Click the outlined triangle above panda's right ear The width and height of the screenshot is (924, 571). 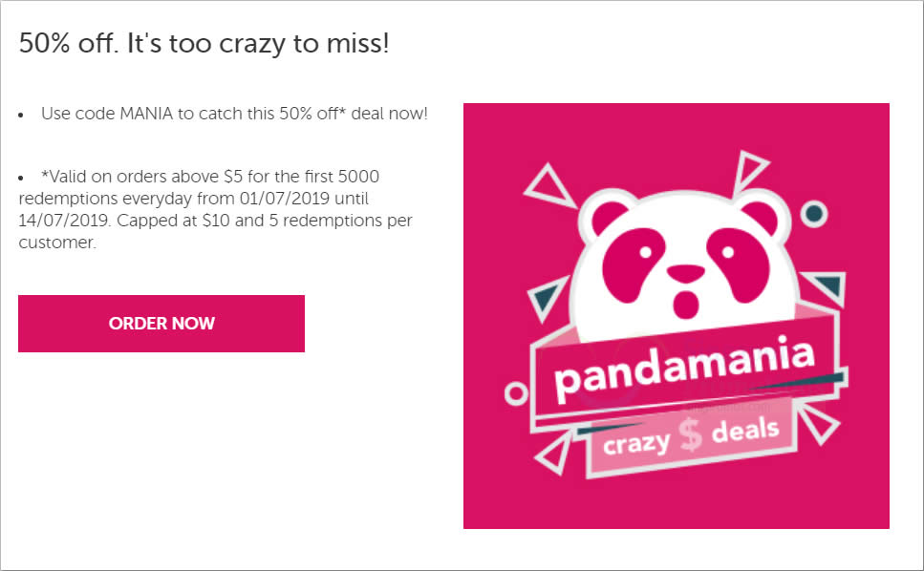747,171
